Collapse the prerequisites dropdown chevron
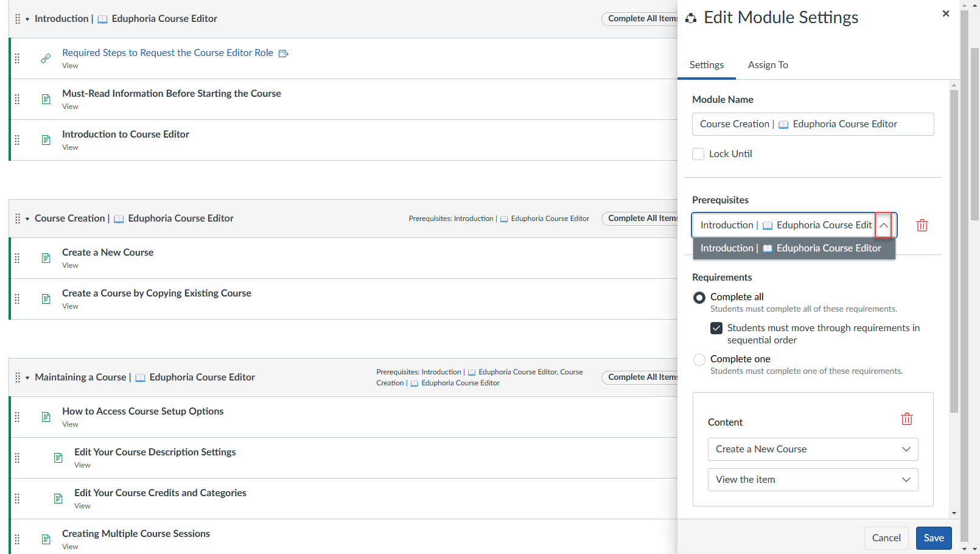 [883, 225]
